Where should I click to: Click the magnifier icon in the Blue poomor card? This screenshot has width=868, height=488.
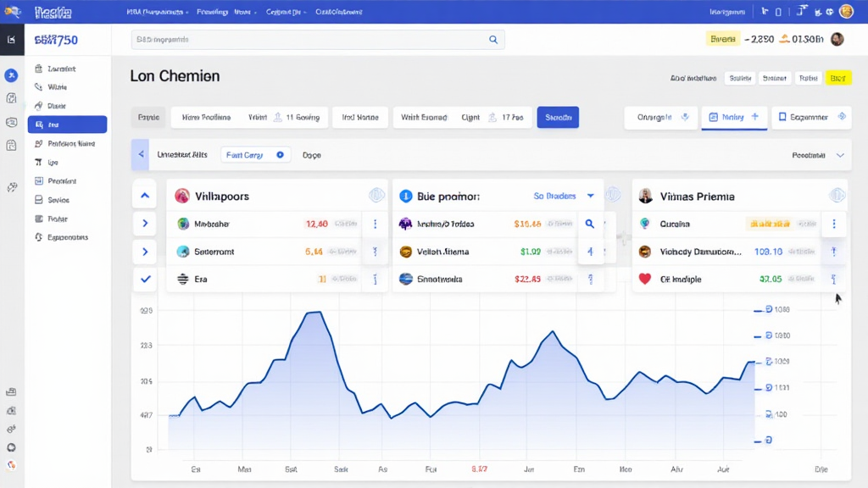coord(590,225)
